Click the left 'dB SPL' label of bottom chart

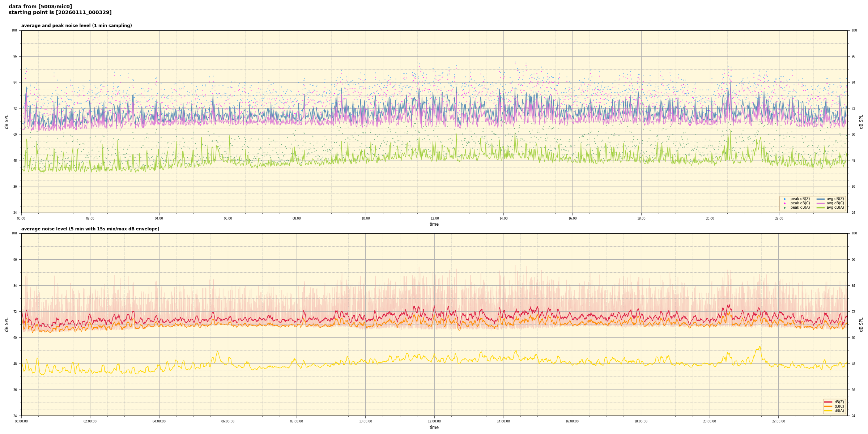(x=7, y=324)
